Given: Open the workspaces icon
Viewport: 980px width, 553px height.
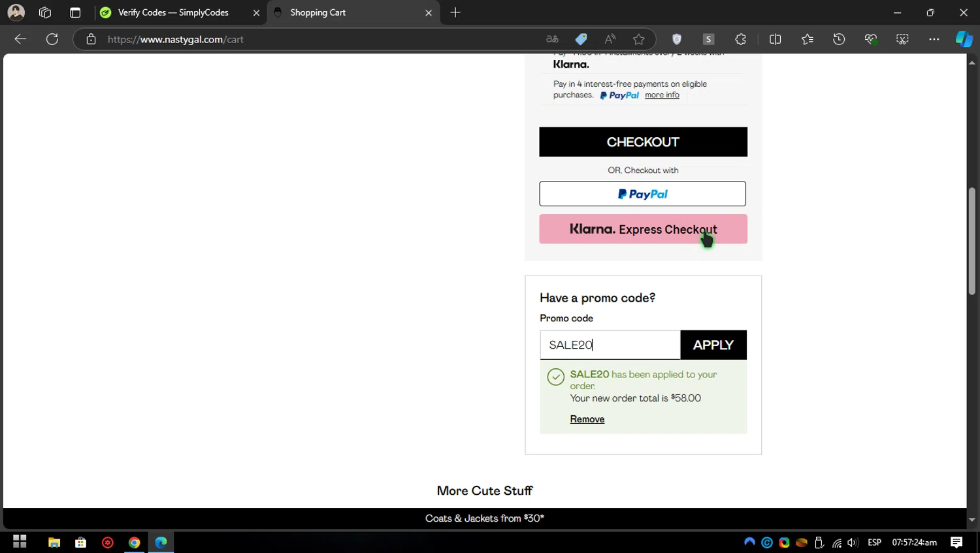Looking at the screenshot, I should click(x=45, y=12).
